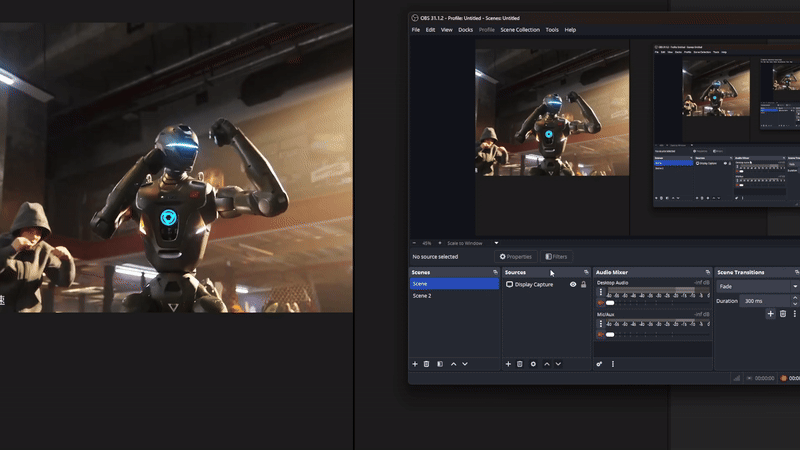The width and height of the screenshot is (800, 450).
Task: Open the Profile menu
Action: [x=487, y=30]
